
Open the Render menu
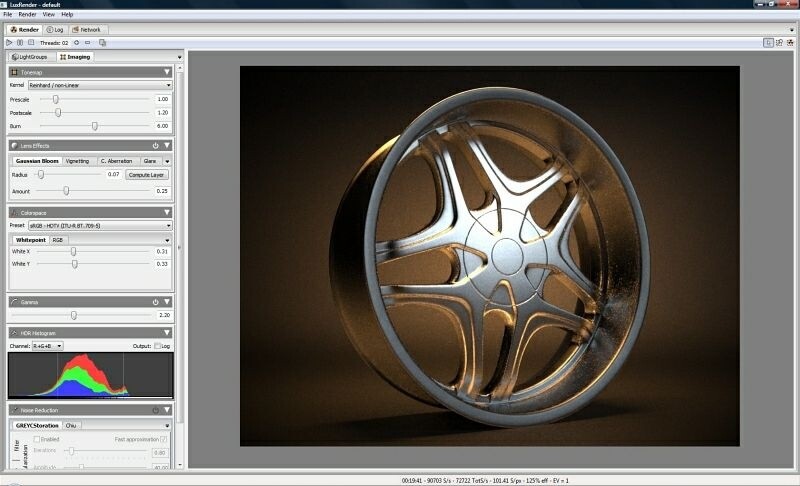coord(27,14)
